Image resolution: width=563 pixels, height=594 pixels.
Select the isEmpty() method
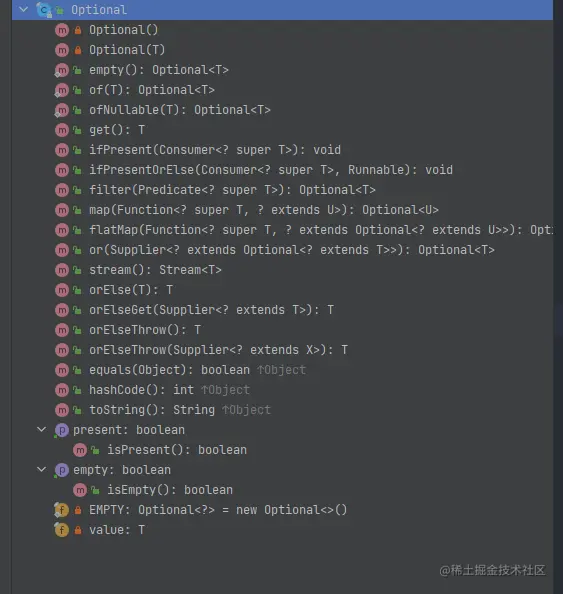coord(170,490)
